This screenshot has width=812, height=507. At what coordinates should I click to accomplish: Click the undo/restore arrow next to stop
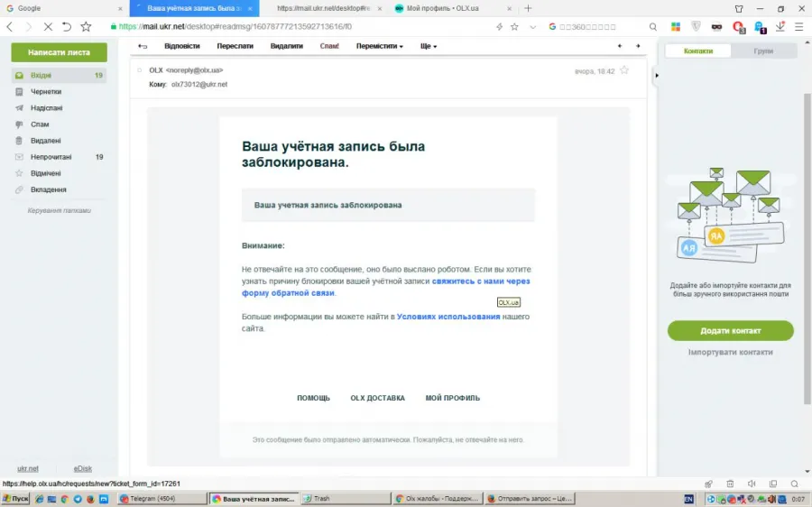pyautogui.click(x=66, y=26)
